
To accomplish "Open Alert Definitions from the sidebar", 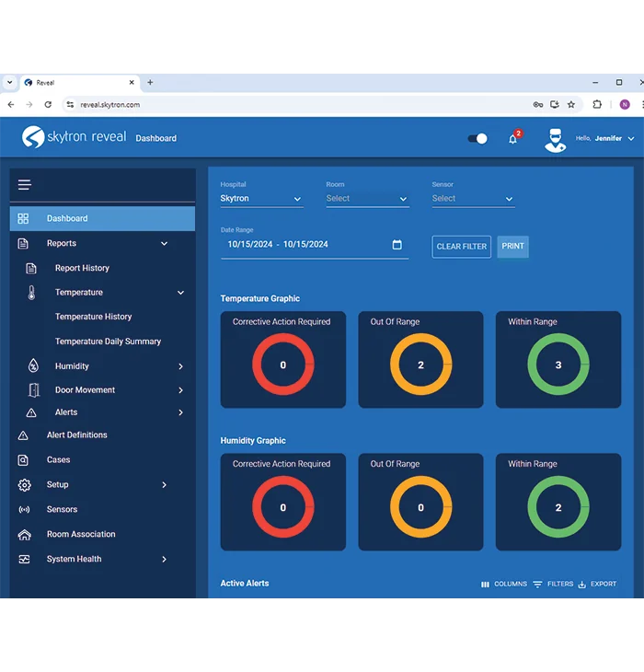I will coord(77,435).
